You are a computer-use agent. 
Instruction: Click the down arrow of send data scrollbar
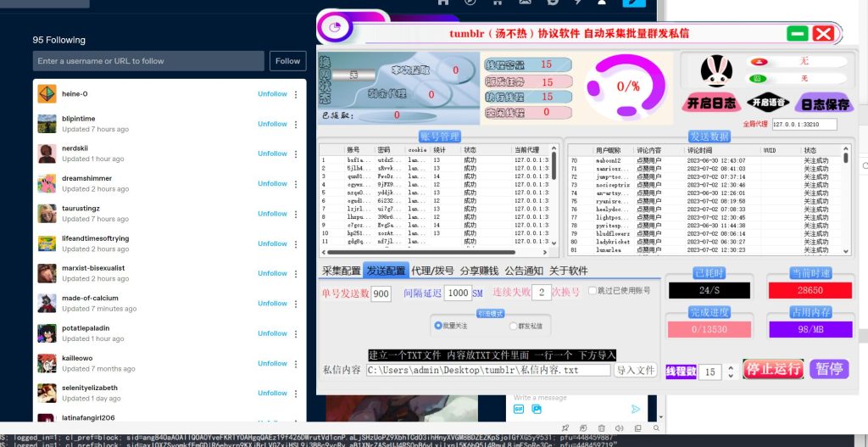(846, 251)
